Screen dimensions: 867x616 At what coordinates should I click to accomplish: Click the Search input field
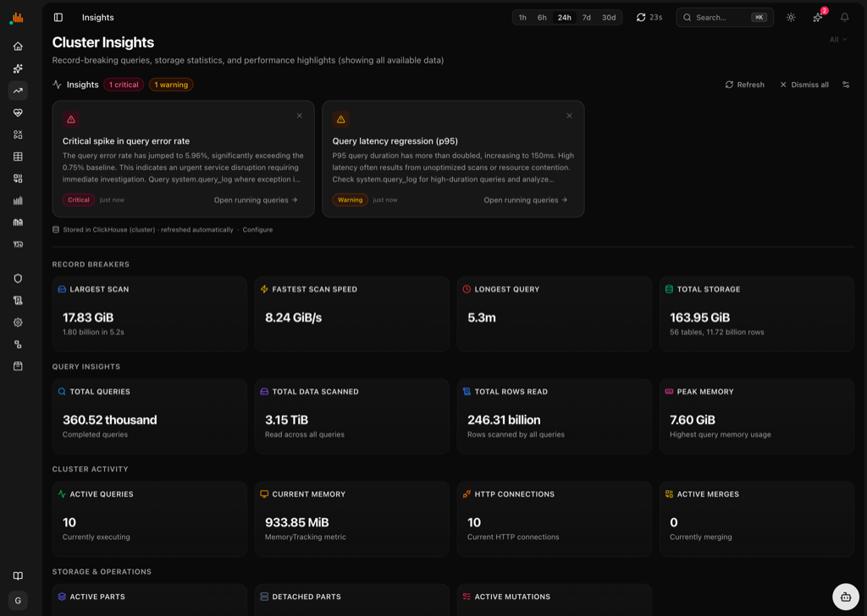725,18
